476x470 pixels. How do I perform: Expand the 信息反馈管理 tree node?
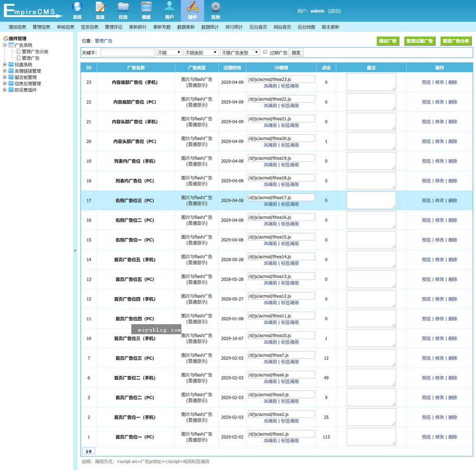coord(5,84)
